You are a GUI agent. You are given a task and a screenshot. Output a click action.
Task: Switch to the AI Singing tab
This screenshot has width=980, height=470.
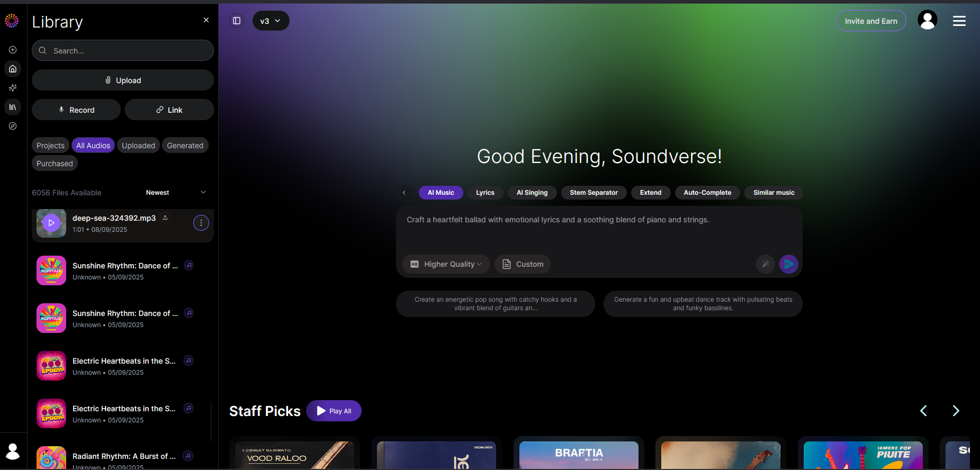pos(532,193)
